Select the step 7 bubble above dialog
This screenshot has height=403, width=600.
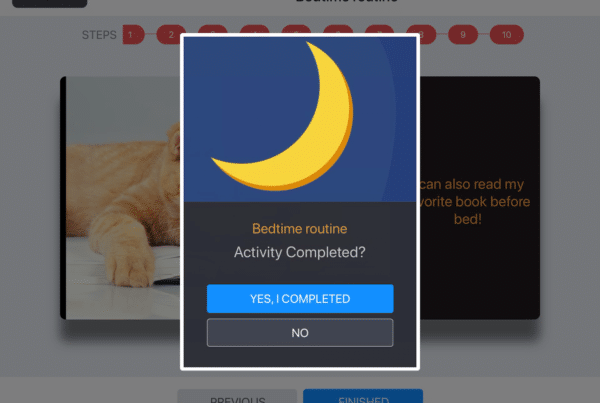[x=380, y=29]
